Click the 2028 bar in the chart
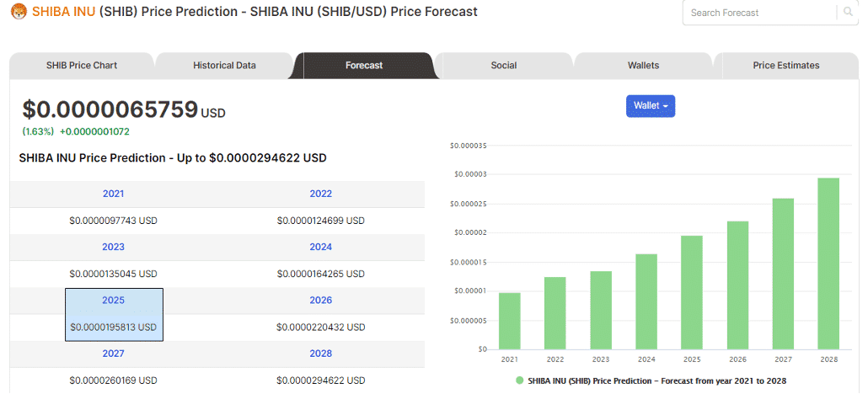 pyautogui.click(x=828, y=264)
